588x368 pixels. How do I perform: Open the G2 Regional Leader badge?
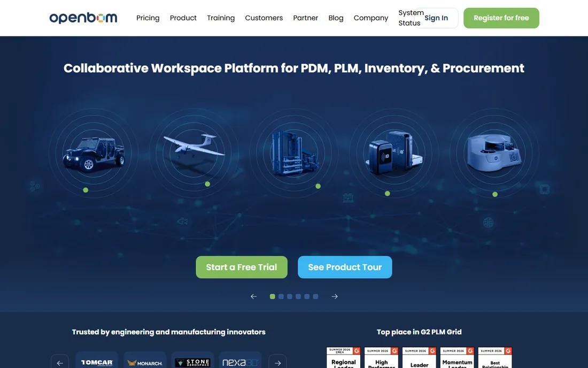(344, 357)
